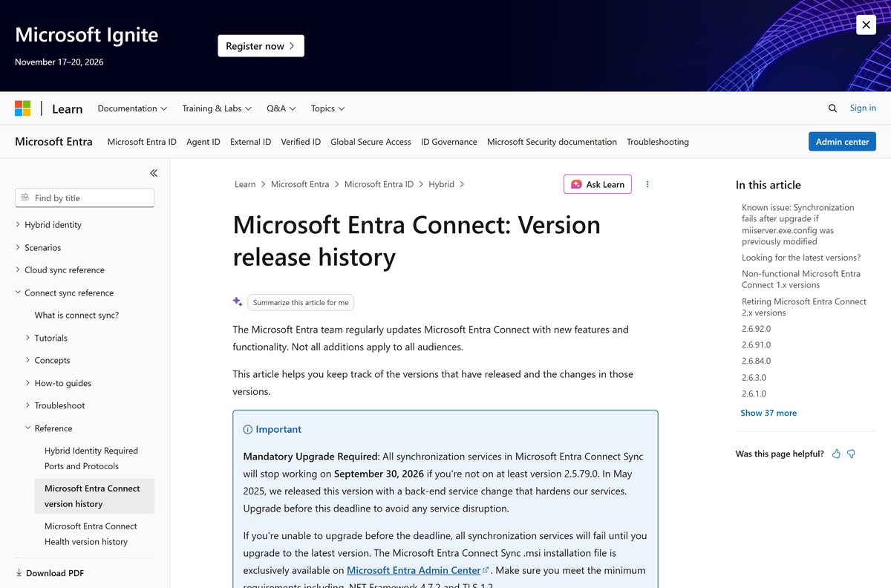Click the download icon beside Download PDF
891x588 pixels.
coord(19,573)
